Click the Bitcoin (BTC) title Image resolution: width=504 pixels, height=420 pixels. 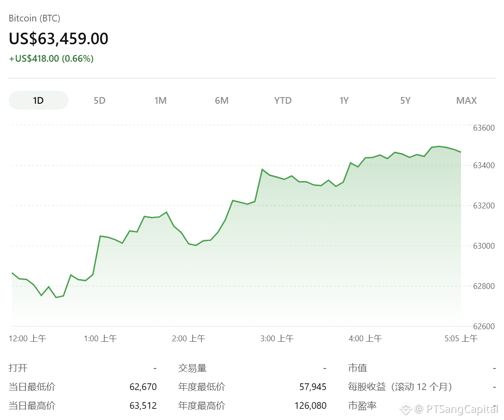click(x=34, y=18)
